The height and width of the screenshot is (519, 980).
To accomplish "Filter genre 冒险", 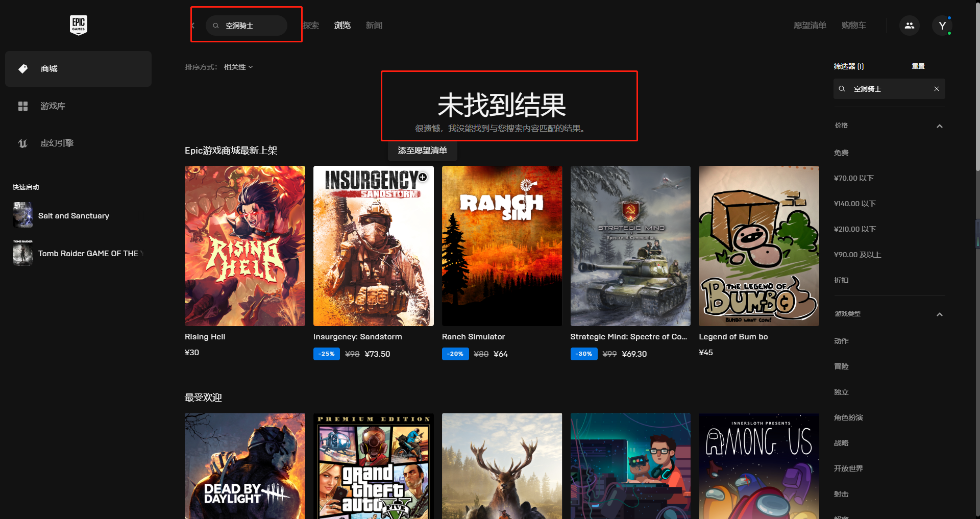I will [x=841, y=366].
